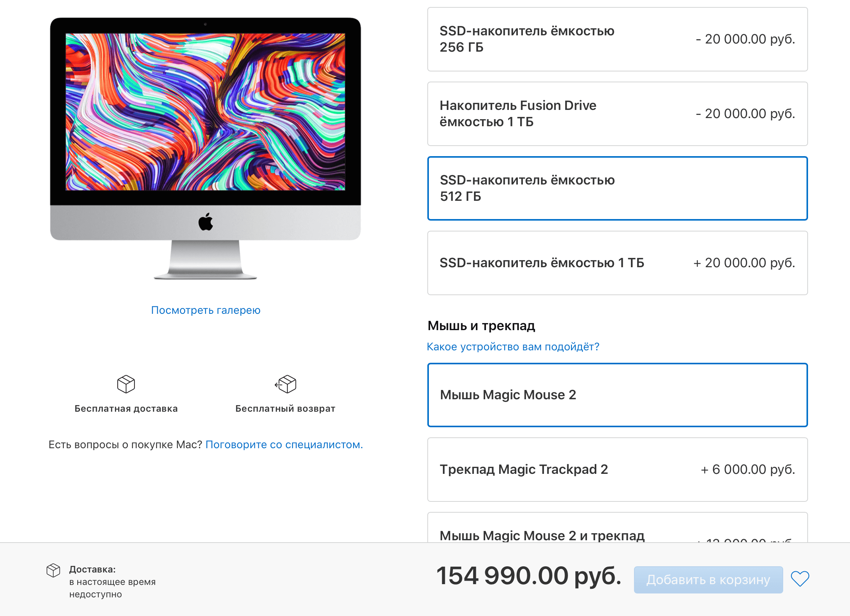Click the Доставка: label in bottom bar
Image resolution: width=850 pixels, height=616 pixels.
(92, 569)
